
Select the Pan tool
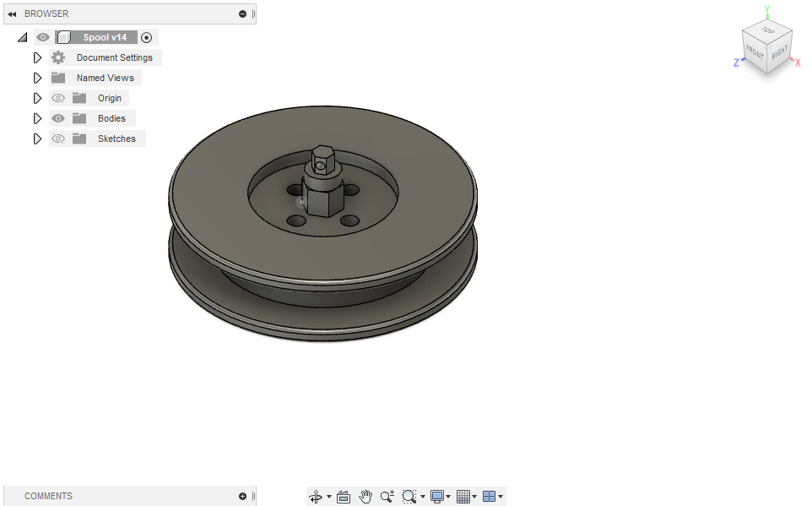pyautogui.click(x=365, y=497)
